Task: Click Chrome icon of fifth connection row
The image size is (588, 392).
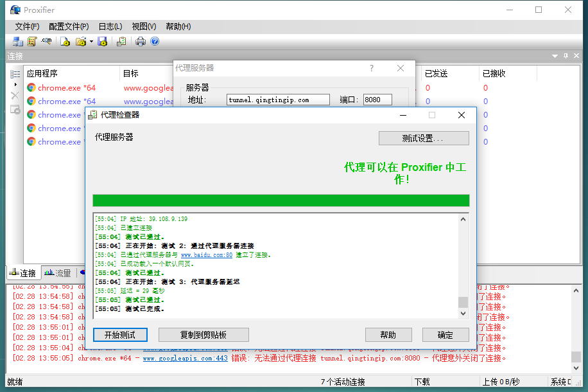Action: [31, 142]
